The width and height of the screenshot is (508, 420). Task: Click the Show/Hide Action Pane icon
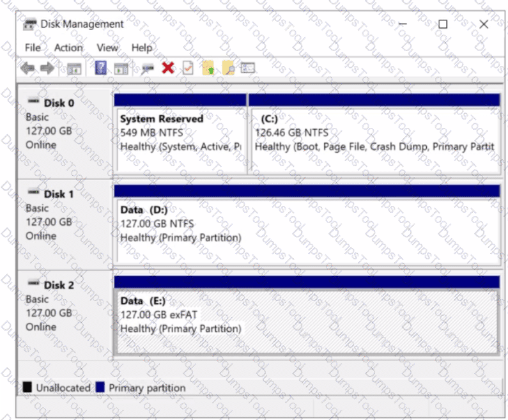[121, 68]
